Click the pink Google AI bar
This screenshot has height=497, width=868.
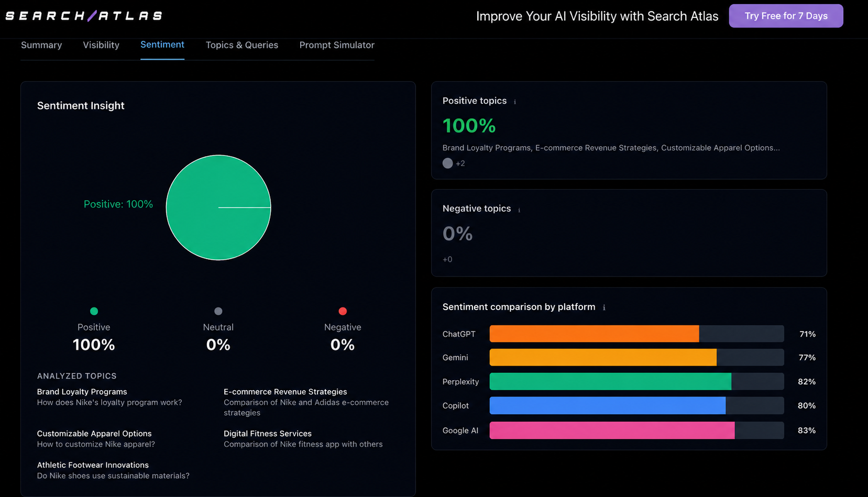[612, 430]
